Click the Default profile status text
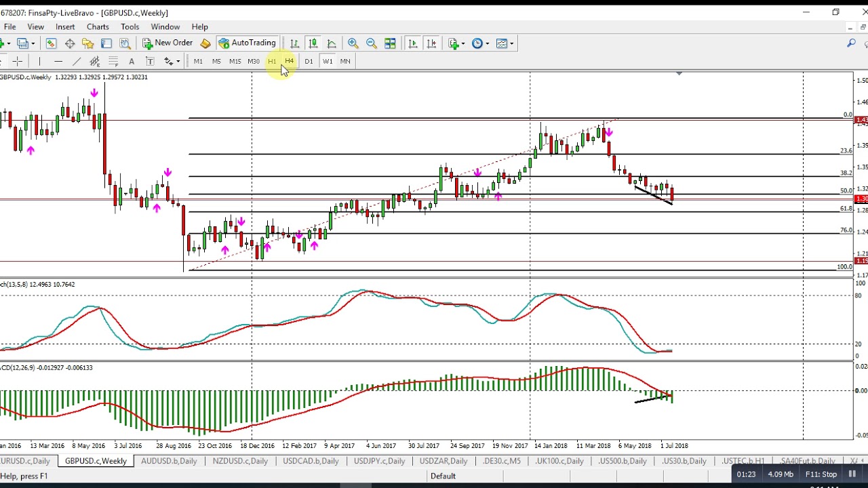The height and width of the screenshot is (488, 868). click(443, 476)
